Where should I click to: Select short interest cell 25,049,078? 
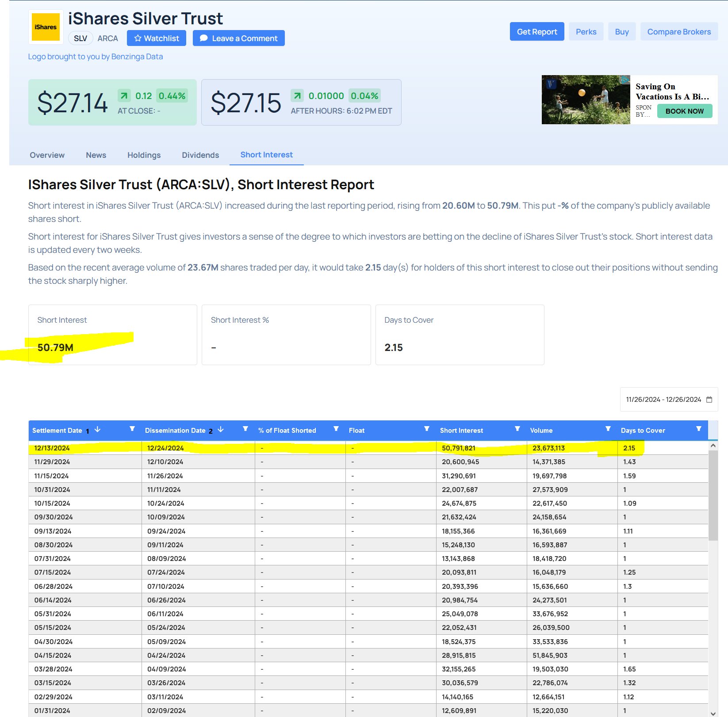482,614
